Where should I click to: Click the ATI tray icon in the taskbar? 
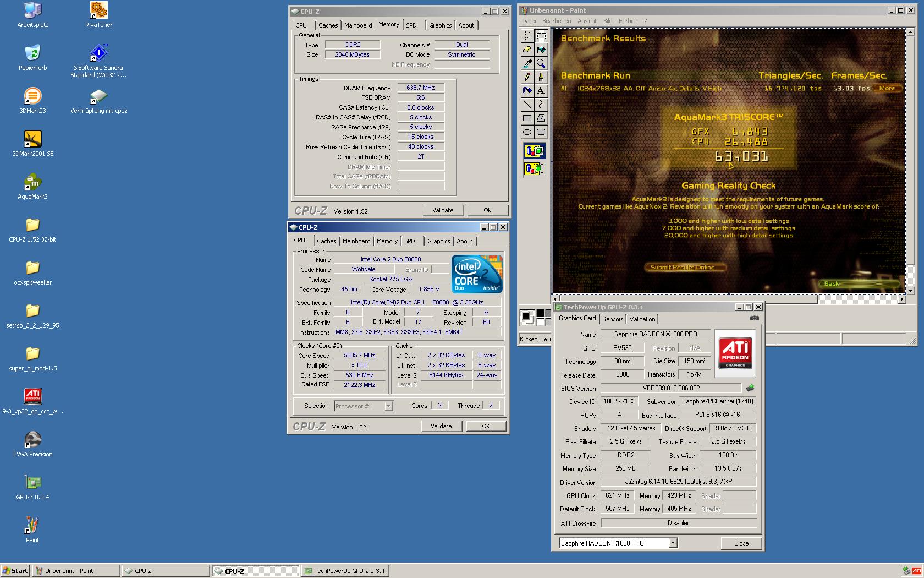tap(916, 571)
